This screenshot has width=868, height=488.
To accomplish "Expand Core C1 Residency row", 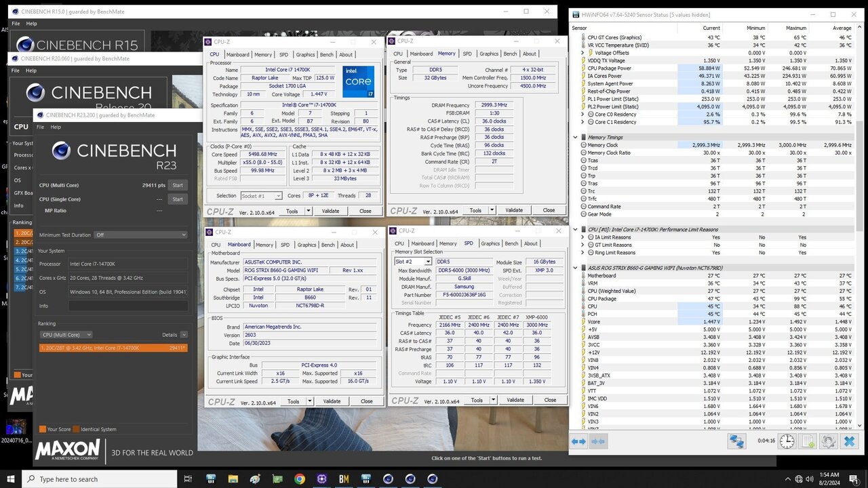I will coord(583,122).
